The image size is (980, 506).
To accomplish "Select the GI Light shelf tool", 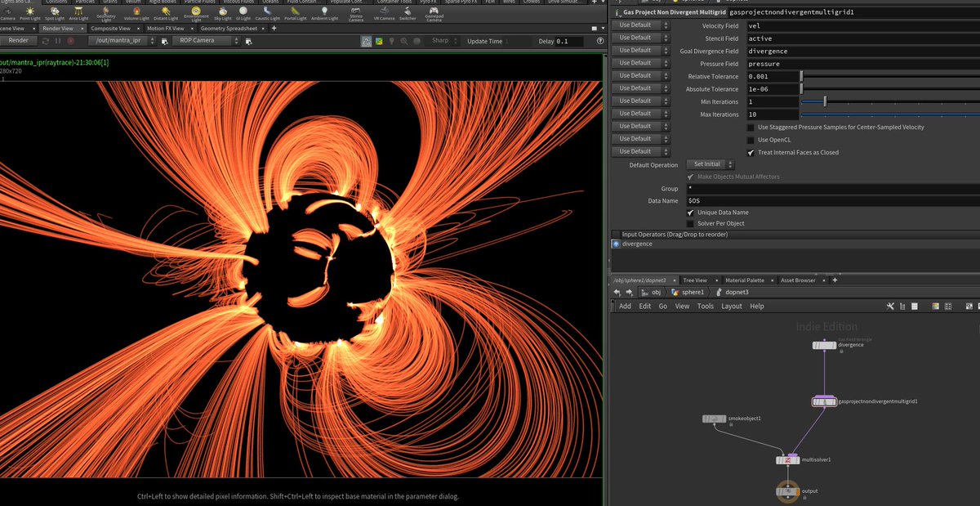I will point(243,13).
